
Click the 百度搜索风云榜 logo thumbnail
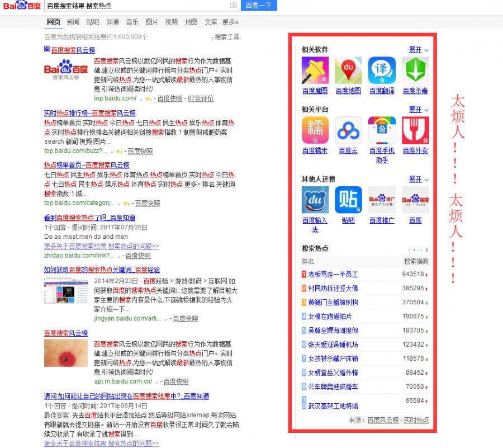pos(66,70)
